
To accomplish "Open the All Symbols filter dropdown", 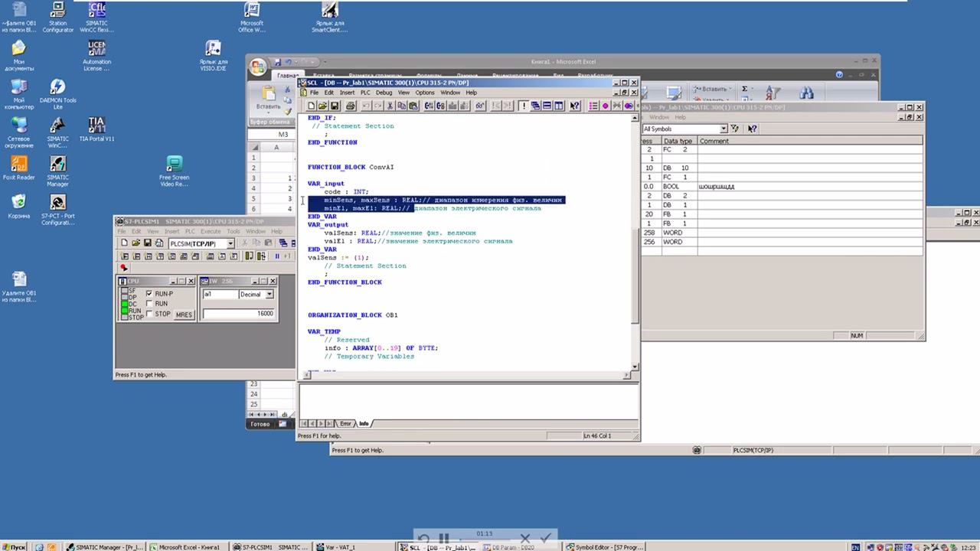I will pos(722,129).
